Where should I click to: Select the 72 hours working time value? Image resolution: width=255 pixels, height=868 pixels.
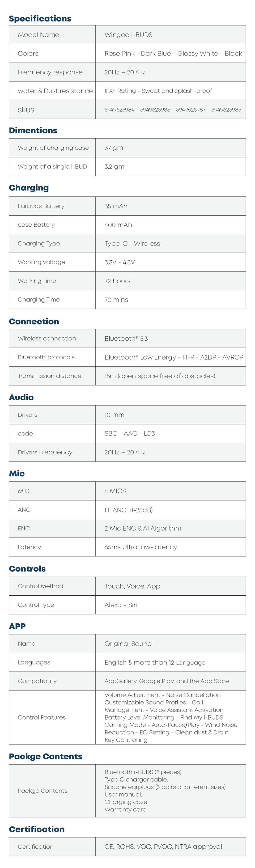[117, 281]
